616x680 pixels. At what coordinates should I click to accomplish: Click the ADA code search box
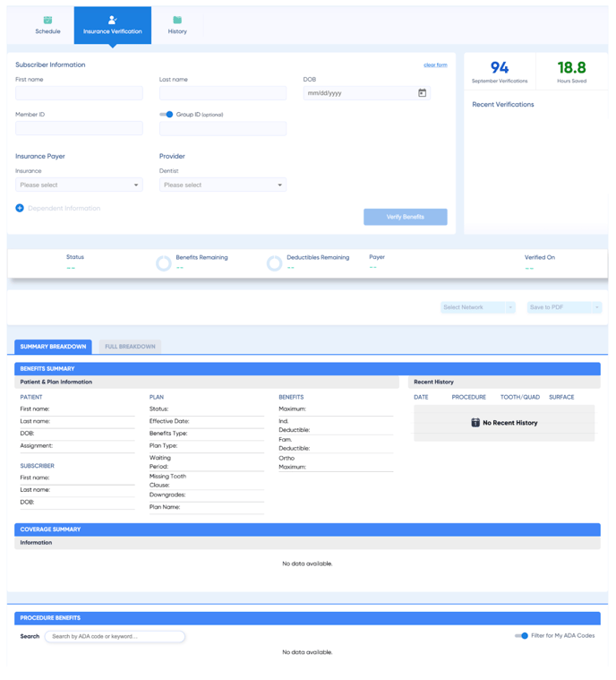coord(115,636)
